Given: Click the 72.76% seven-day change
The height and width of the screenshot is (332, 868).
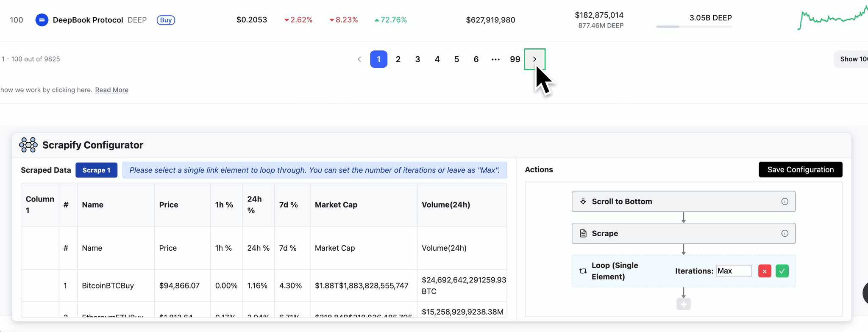Looking at the screenshot, I should point(391,20).
